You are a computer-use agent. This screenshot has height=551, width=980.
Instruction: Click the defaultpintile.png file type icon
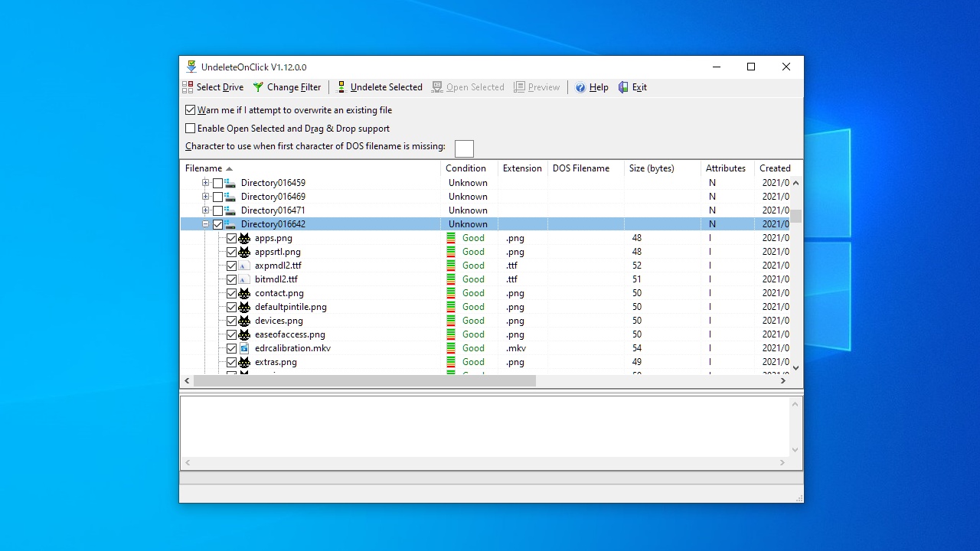click(x=244, y=307)
